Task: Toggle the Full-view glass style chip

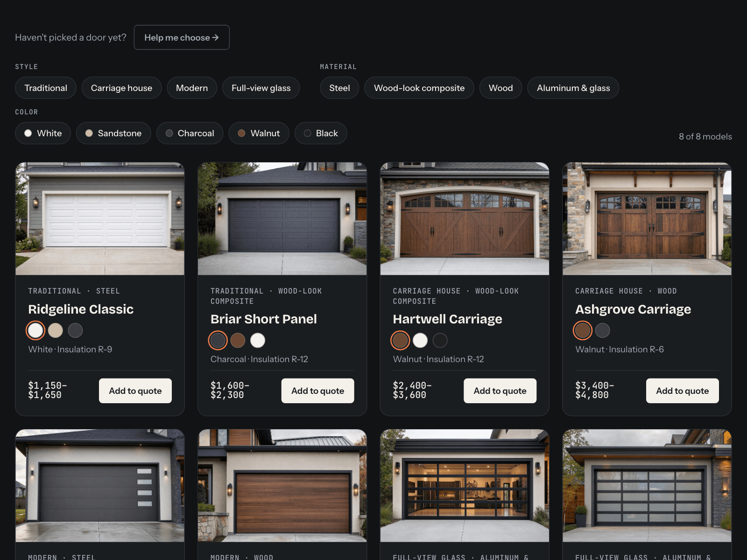Action: (x=261, y=88)
